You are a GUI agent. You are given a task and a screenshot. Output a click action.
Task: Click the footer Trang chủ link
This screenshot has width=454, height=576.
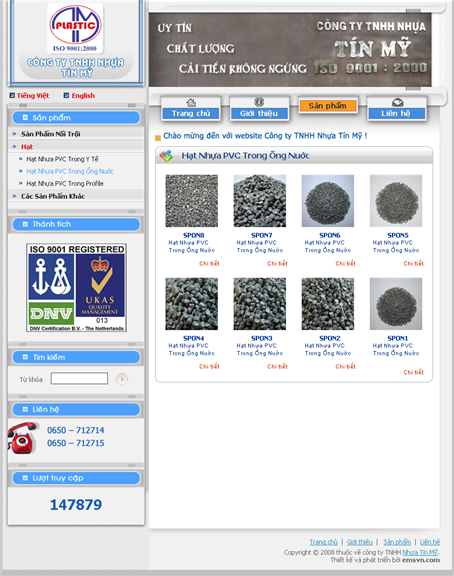[x=324, y=542]
